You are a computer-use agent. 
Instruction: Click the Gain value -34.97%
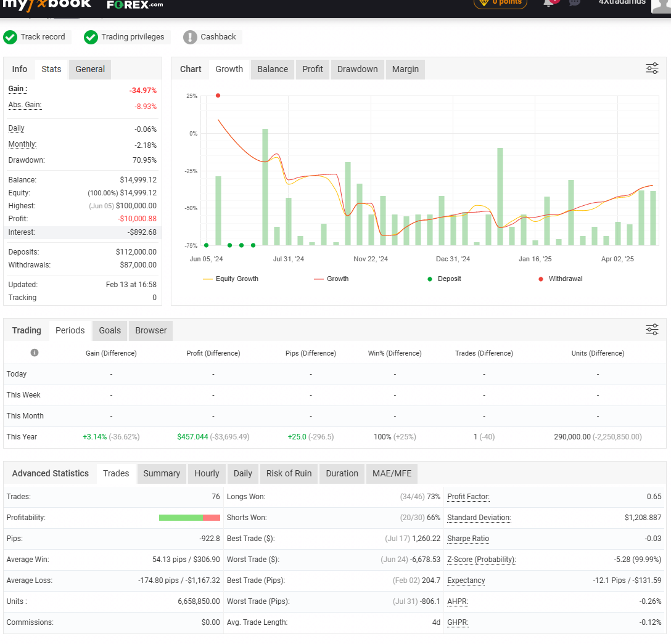pyautogui.click(x=143, y=90)
